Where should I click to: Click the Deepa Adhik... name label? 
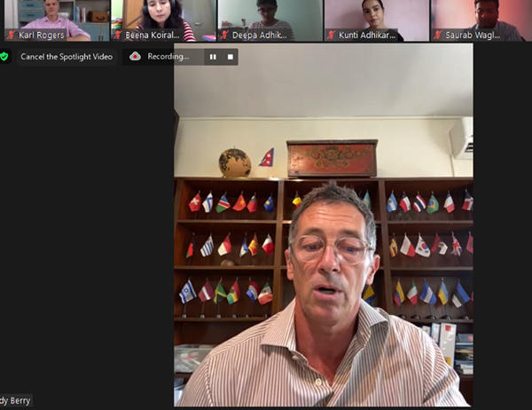coord(260,35)
